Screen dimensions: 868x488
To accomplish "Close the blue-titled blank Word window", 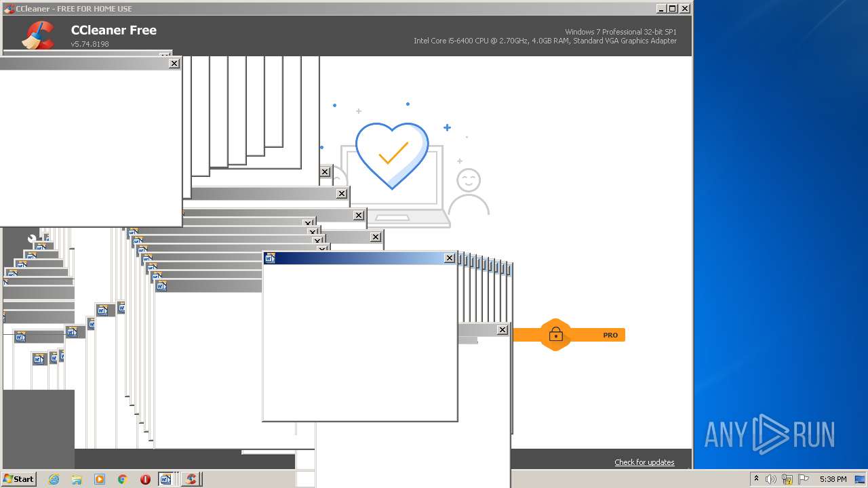I will (449, 258).
